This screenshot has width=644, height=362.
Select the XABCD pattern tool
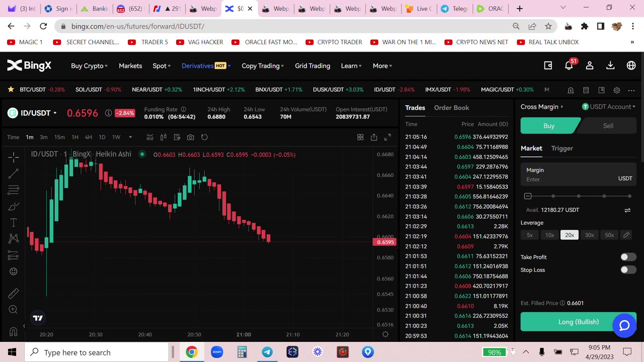tap(14, 239)
